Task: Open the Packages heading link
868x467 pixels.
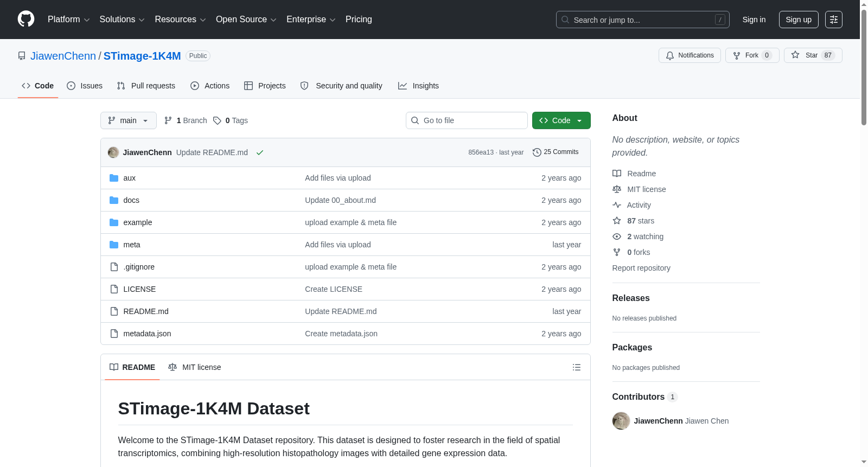Action: coord(632,348)
